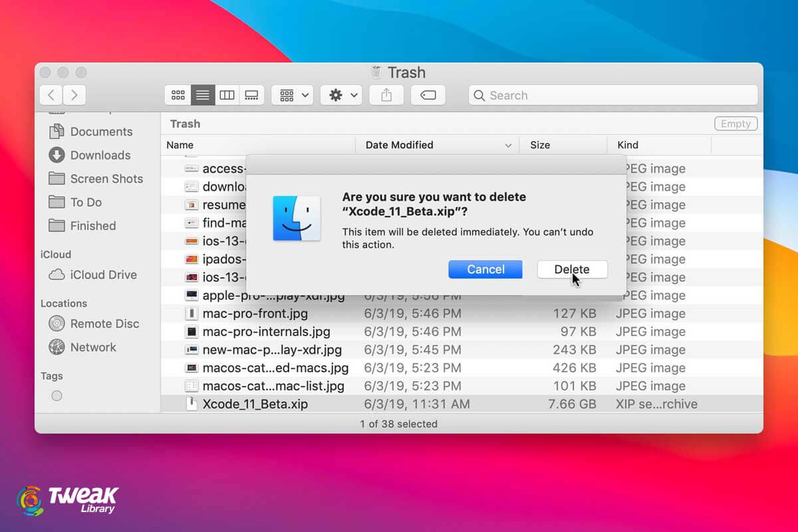Select Network in the sidebar
This screenshot has width=798, height=532.
tap(93, 347)
